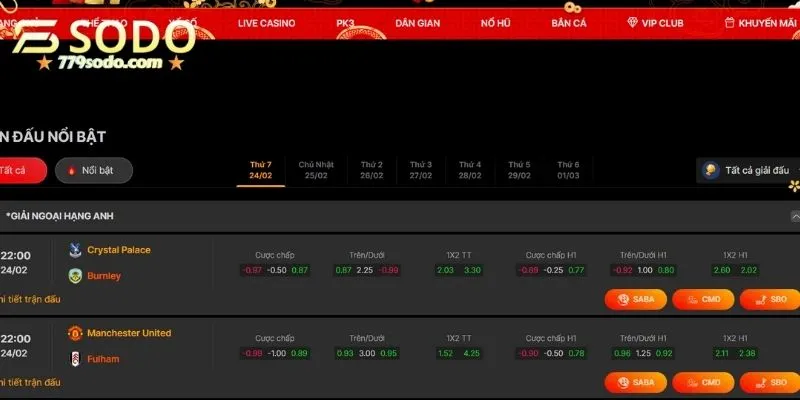Click the trophy icon beside Tất cả giải đấu
Screen dimensions: 800x400
[x=710, y=170]
